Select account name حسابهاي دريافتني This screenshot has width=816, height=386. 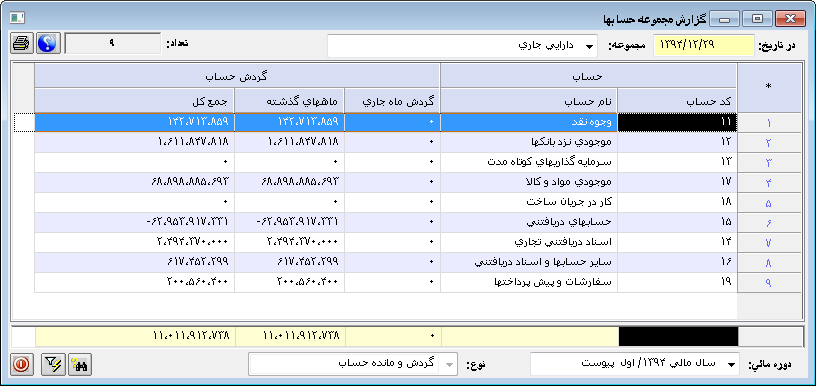tap(529, 222)
